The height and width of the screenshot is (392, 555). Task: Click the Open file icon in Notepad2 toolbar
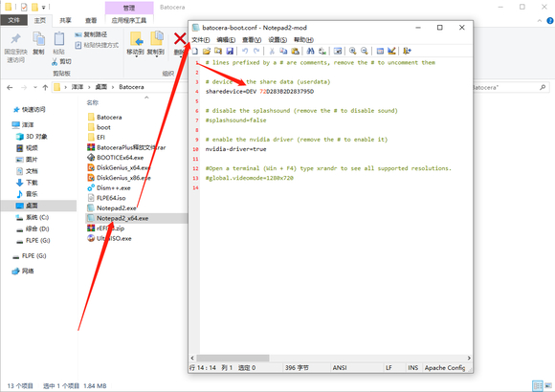pyautogui.click(x=207, y=52)
